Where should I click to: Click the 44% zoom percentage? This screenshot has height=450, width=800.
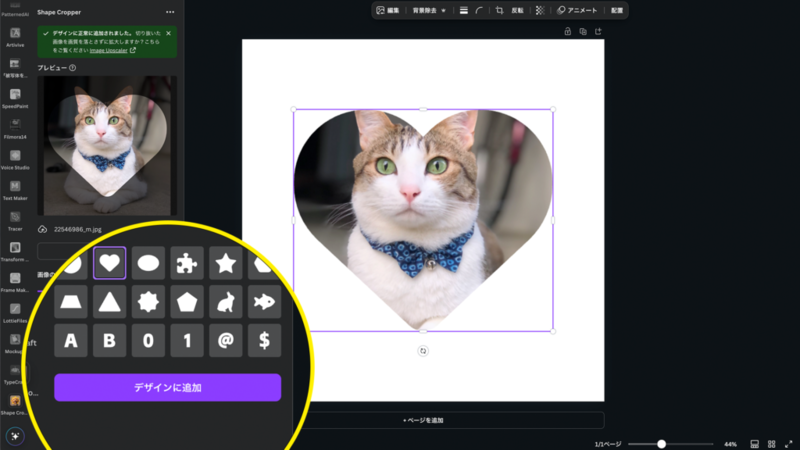coord(730,444)
